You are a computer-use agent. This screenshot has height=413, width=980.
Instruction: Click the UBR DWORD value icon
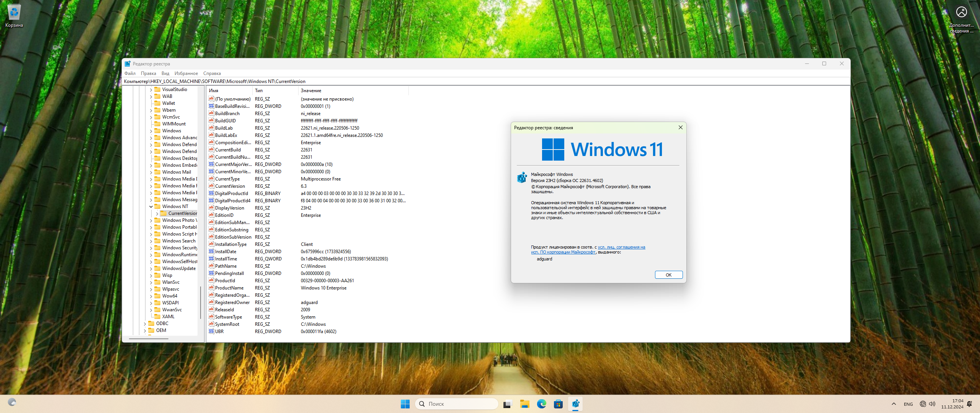click(211, 331)
